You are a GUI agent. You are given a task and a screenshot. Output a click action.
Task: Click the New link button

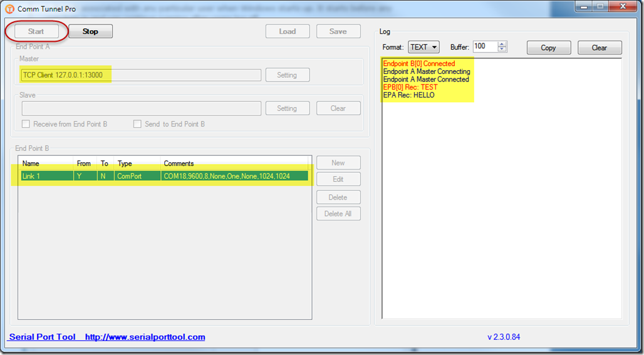[x=338, y=163]
